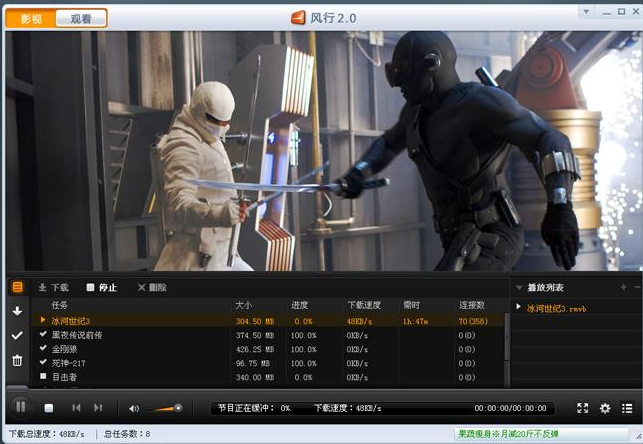
Task: Click the task list vertical scrollbar
Action: coord(507,337)
